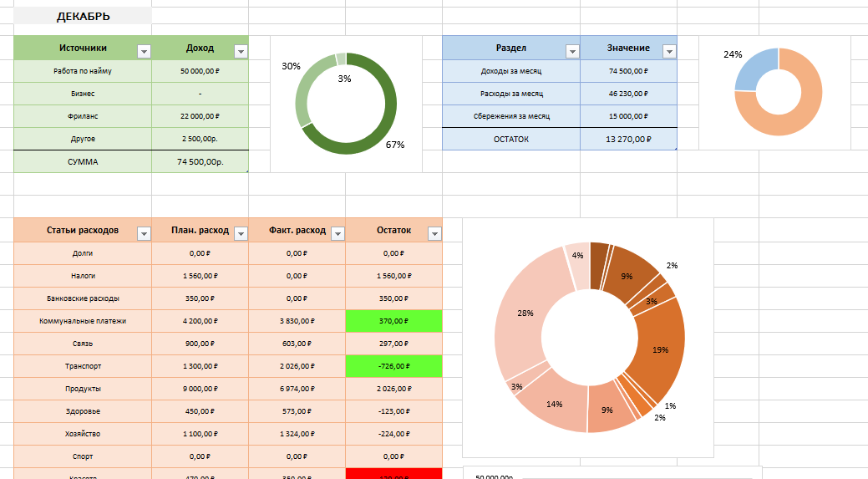Select the ДЕКАБРЬ title cell
Image resolution: width=868 pixels, height=479 pixels.
[x=83, y=16]
